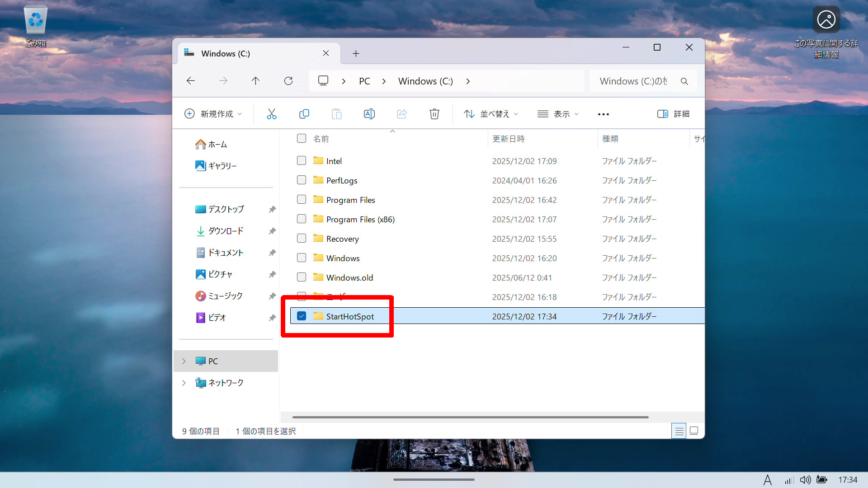
Task: Check the Intel folder checkbox
Action: [302, 161]
